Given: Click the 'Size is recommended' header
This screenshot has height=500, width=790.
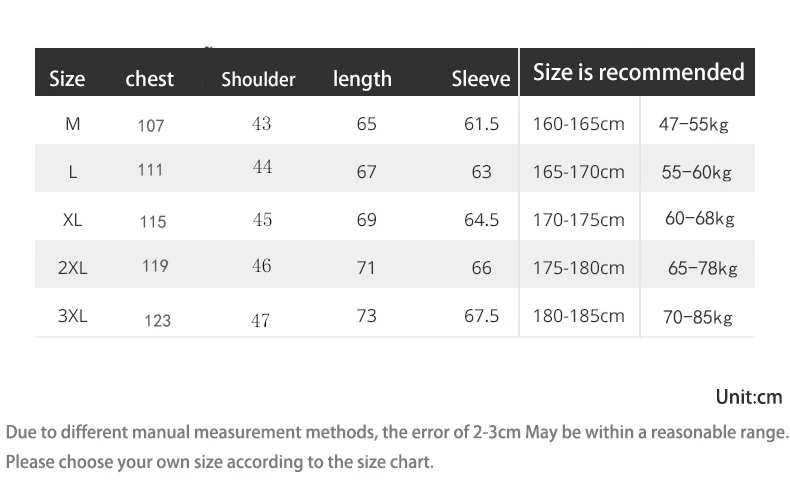Looking at the screenshot, I should pyautogui.click(x=639, y=72).
